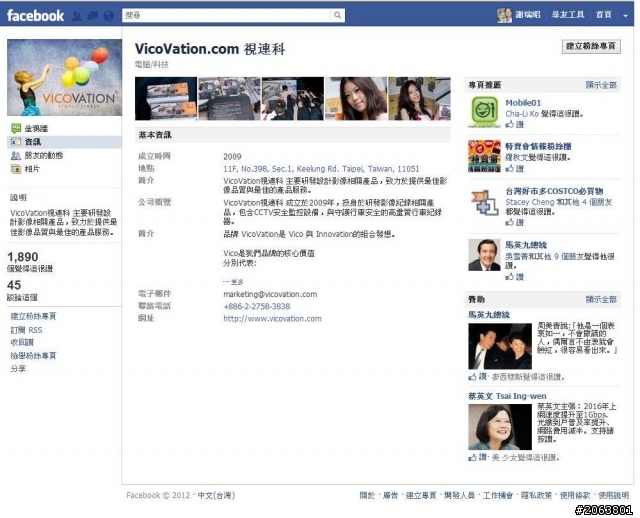Open 尋友工具 in the top bar
Screen dimensions: 640x518
pos(568,15)
